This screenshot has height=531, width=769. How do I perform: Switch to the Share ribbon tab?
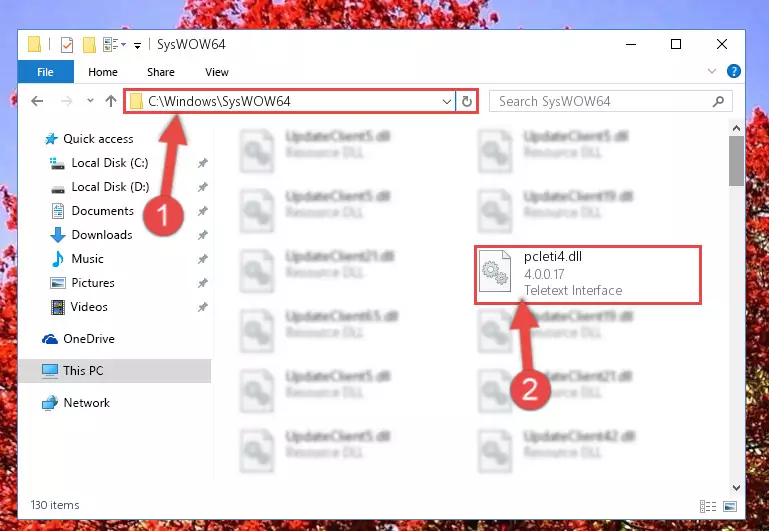coord(160,72)
